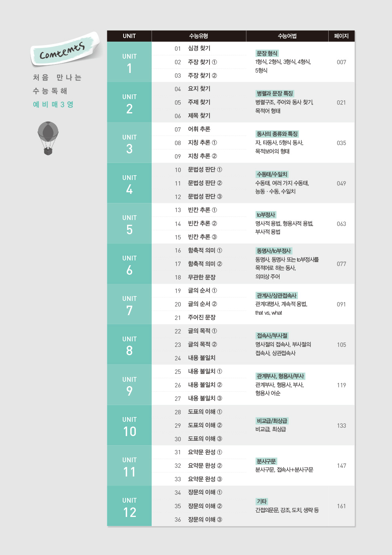392x555 pixels.
Task: Click the highlighted to부정사 grammar heading
Action: tap(266, 215)
